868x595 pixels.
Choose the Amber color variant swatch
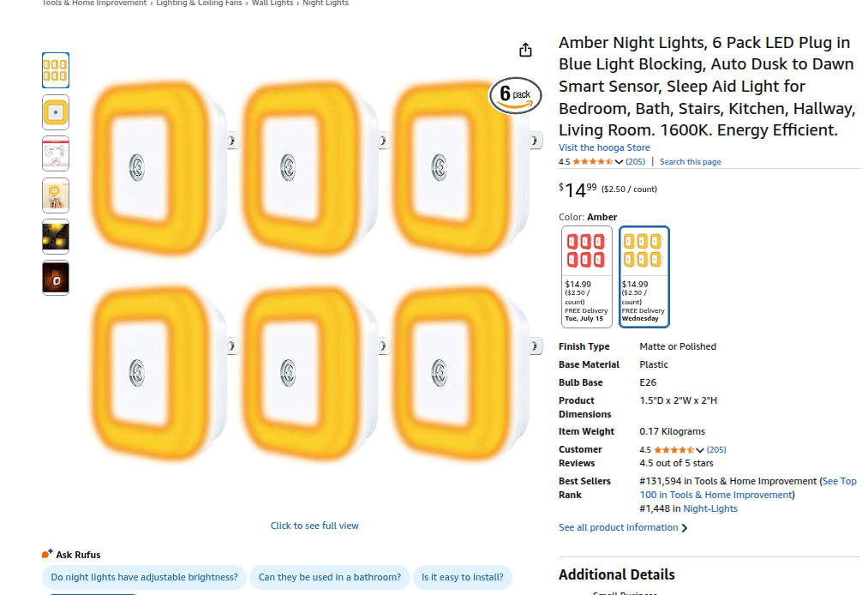click(644, 276)
